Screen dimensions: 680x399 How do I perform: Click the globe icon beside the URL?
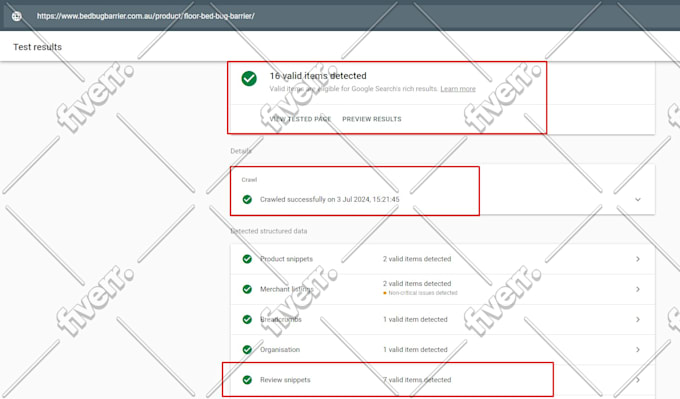[x=16, y=16]
